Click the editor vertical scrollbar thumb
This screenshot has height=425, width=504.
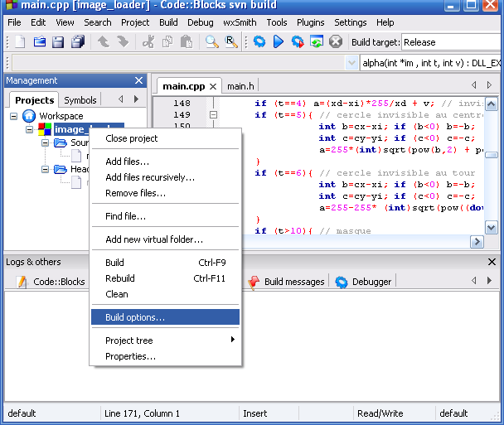click(492, 155)
